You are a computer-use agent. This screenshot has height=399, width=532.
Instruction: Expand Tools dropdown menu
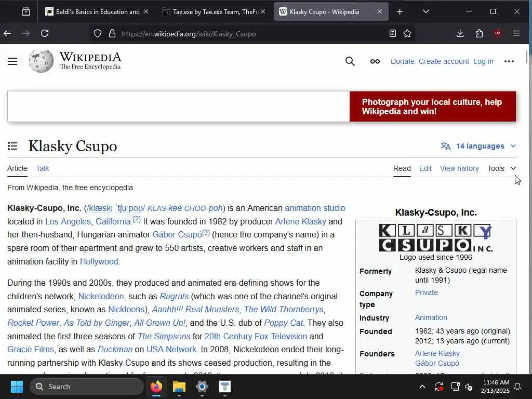pos(502,168)
